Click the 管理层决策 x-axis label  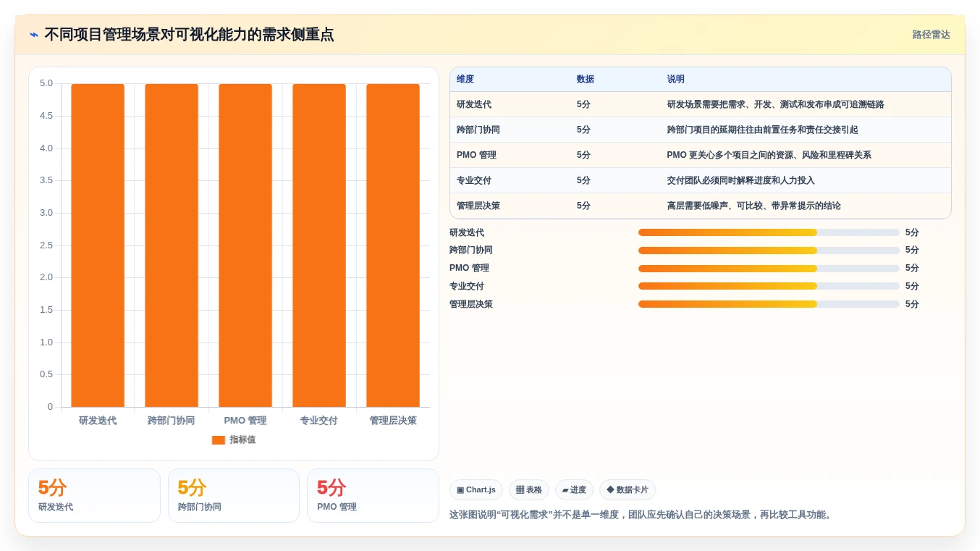[x=393, y=421]
